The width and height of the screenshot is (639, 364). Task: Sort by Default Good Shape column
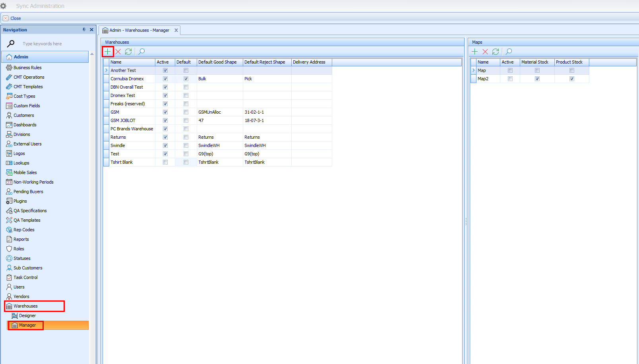(x=220, y=62)
